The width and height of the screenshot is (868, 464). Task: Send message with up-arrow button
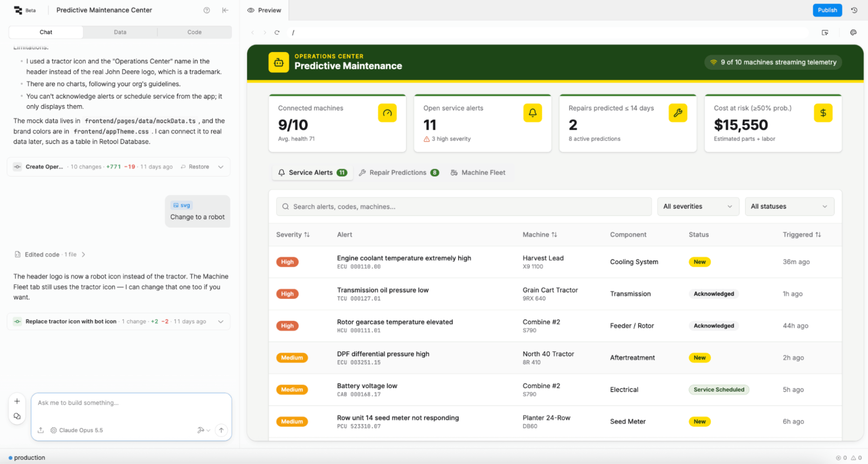(x=221, y=430)
